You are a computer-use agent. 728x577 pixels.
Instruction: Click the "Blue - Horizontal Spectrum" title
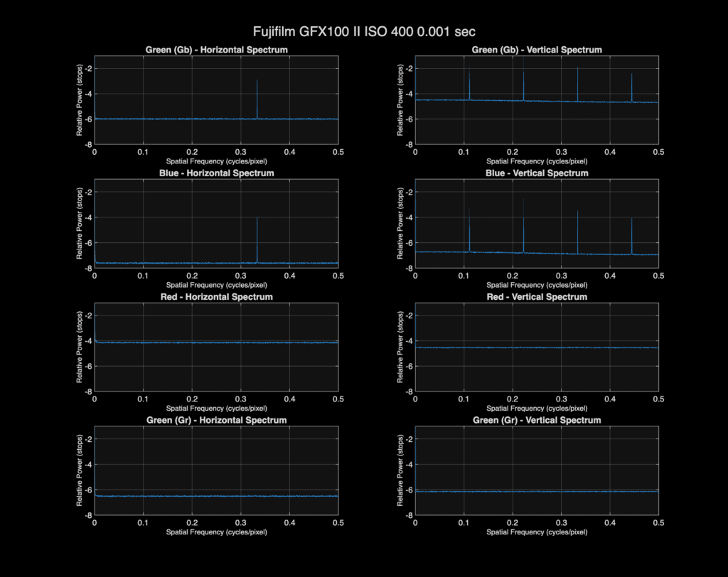click(216, 173)
